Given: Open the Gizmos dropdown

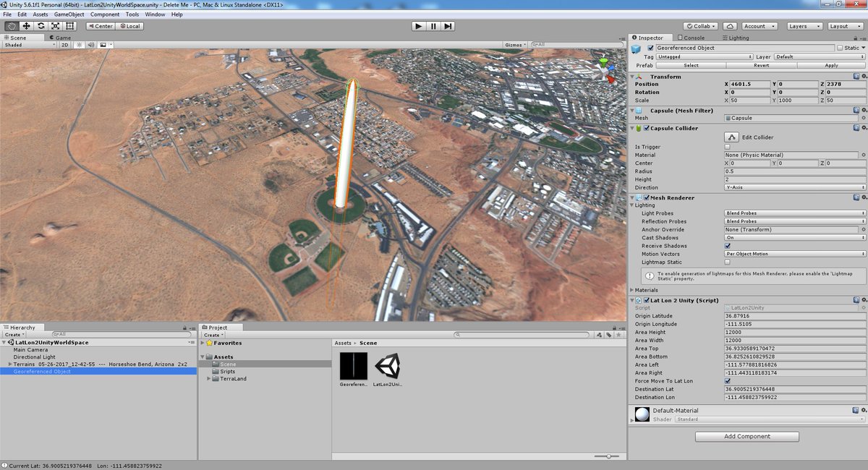Looking at the screenshot, I should pyautogui.click(x=516, y=45).
